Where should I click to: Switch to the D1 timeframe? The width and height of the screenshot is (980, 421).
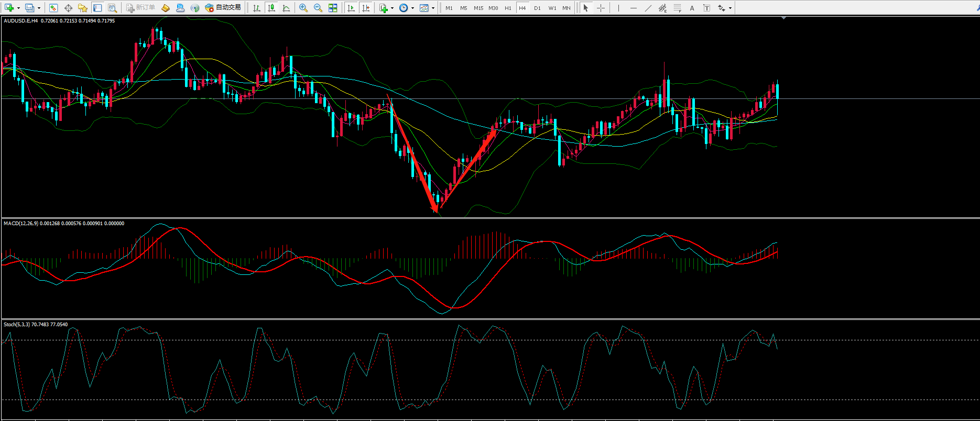pos(537,8)
